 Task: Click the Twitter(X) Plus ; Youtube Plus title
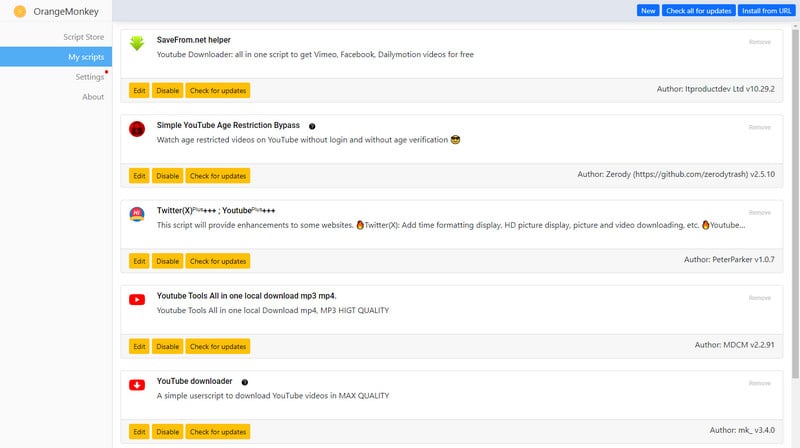point(216,210)
